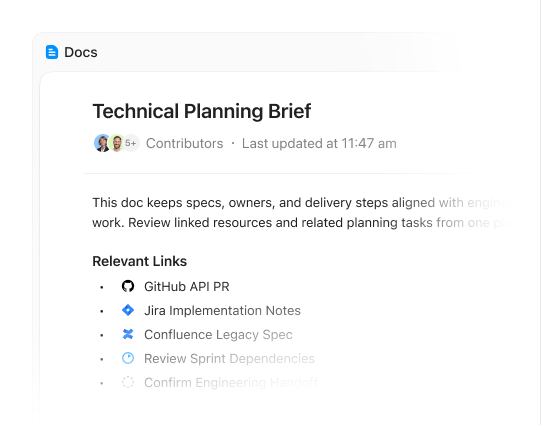Click the dashed circle status icon for Confirm Engineering Handoff
The height and width of the screenshot is (425, 541).
128,382
